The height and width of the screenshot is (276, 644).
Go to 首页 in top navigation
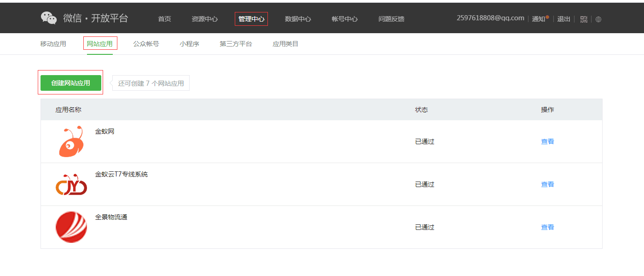[x=164, y=19]
